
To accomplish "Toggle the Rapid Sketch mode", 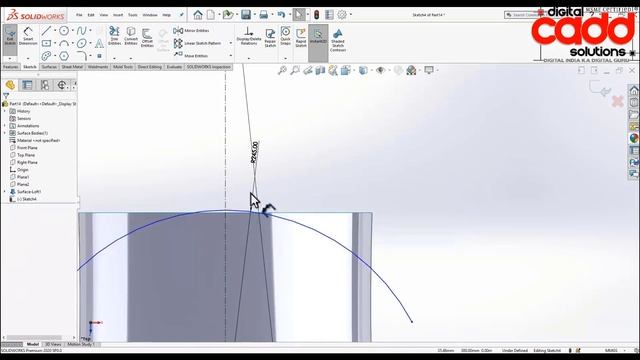I will (x=301, y=38).
